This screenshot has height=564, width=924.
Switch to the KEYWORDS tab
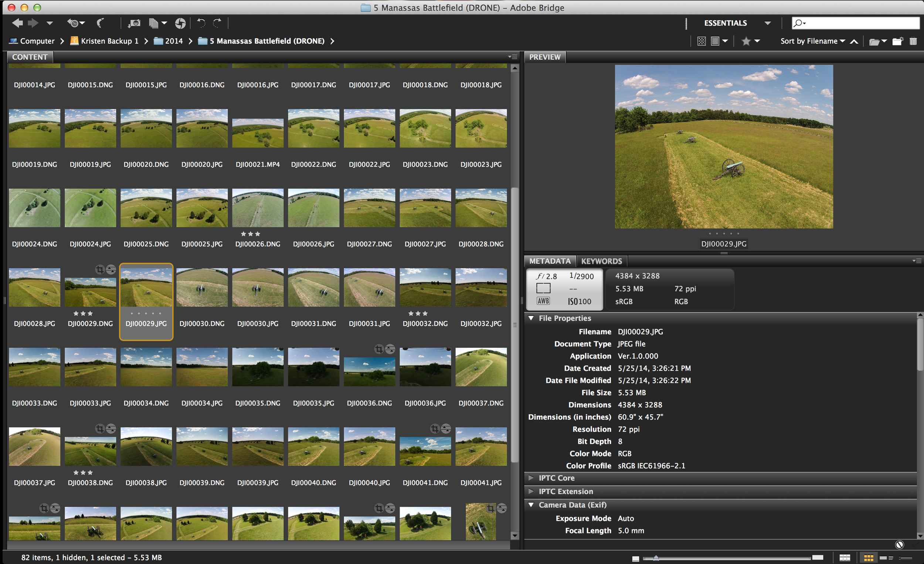click(x=601, y=261)
